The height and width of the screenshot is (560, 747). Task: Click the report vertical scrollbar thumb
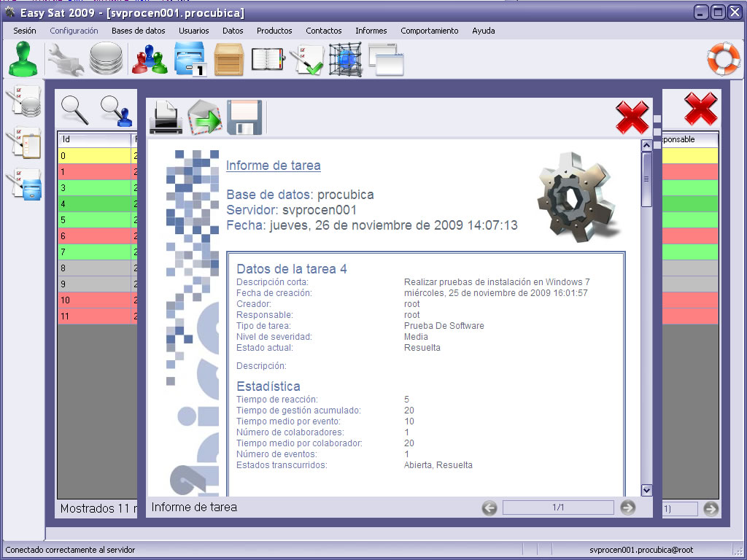coord(646,179)
